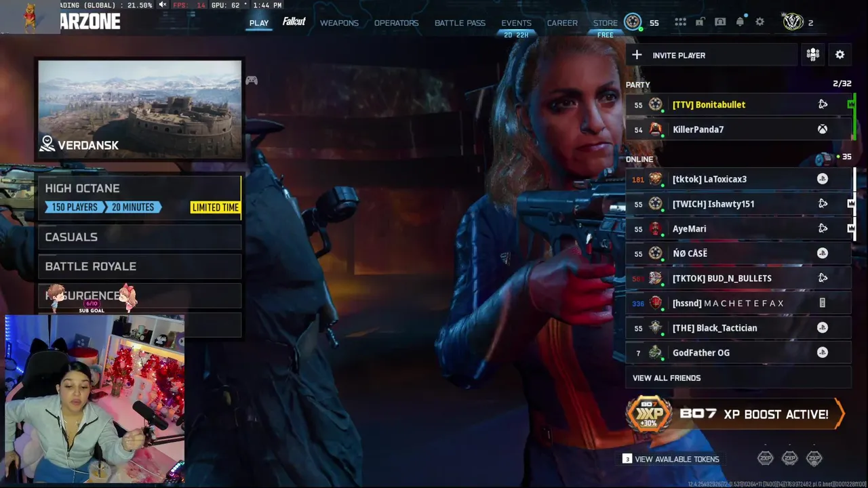Viewport: 868px width, 488px height.
Task: Select the CASUALS playlist
Action: coord(140,237)
